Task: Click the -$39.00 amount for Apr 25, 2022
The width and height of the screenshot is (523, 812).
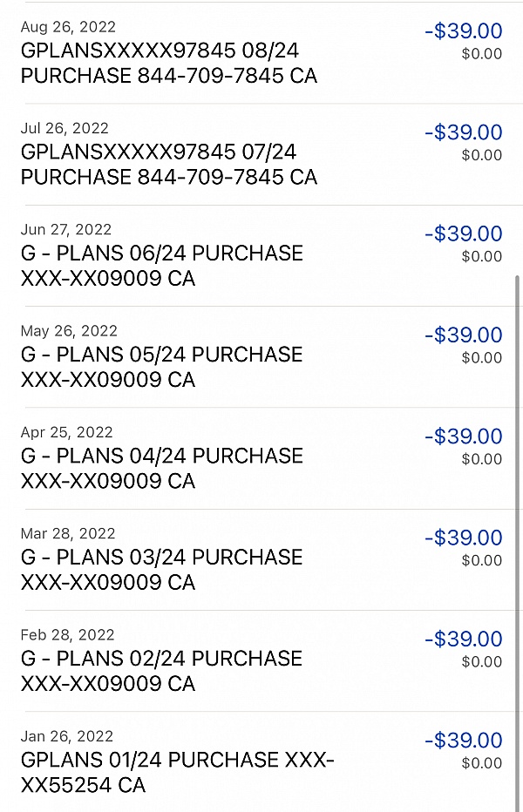Action: pyautogui.click(x=463, y=436)
